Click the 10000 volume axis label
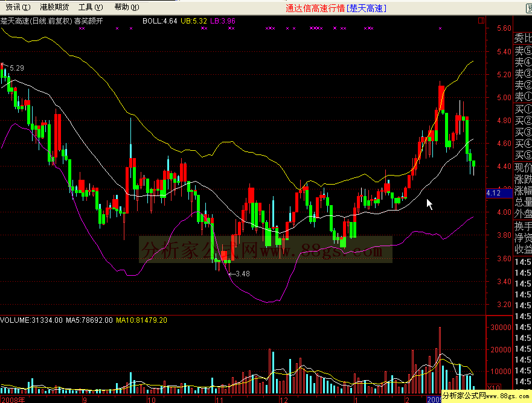This screenshot has width=532, height=403. coord(501,372)
